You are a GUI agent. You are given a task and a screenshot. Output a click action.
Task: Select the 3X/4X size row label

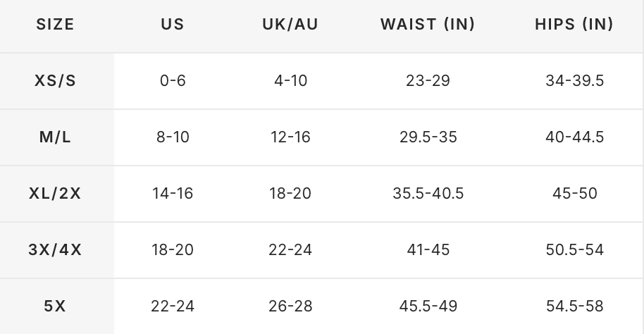(x=55, y=249)
